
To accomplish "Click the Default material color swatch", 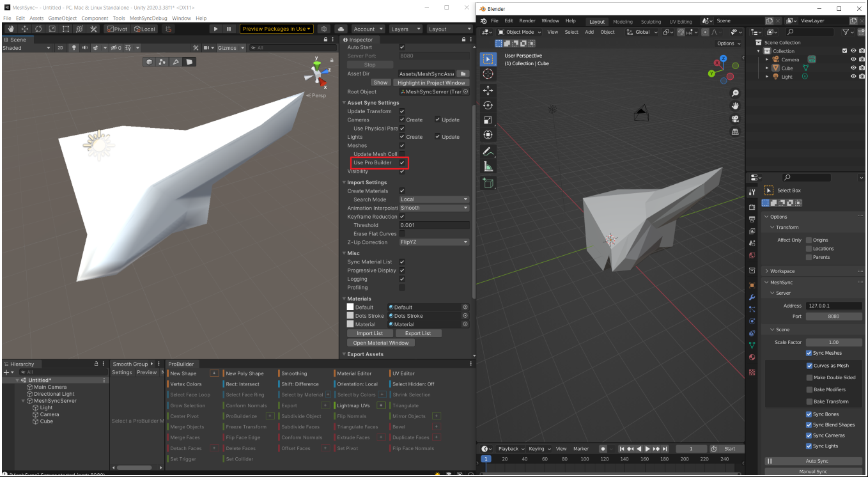I will tap(350, 307).
